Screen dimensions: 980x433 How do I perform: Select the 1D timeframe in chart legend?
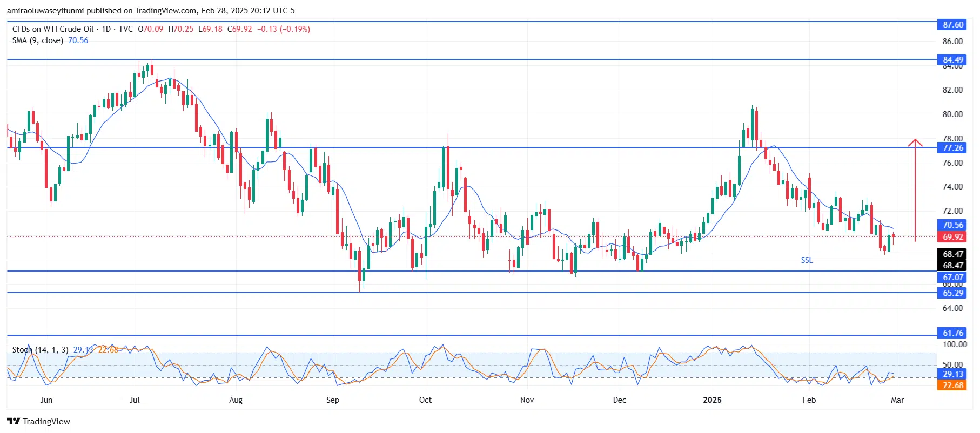click(x=106, y=29)
